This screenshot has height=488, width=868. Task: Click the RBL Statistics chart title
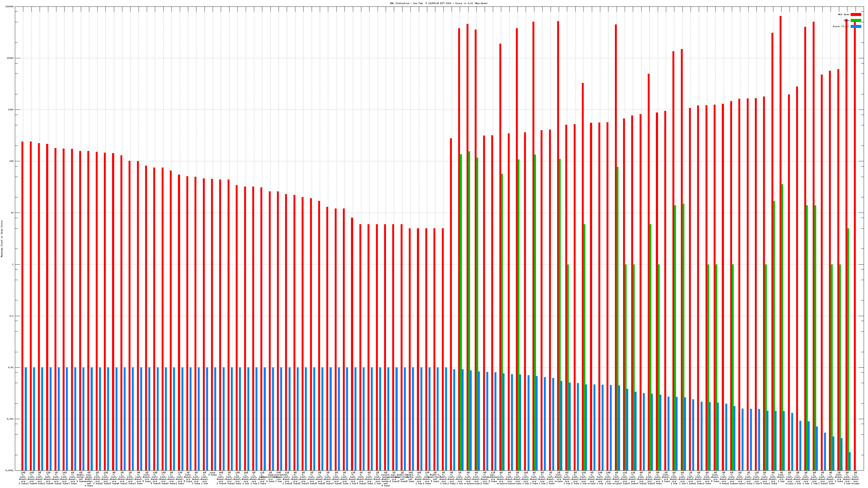(439, 3)
